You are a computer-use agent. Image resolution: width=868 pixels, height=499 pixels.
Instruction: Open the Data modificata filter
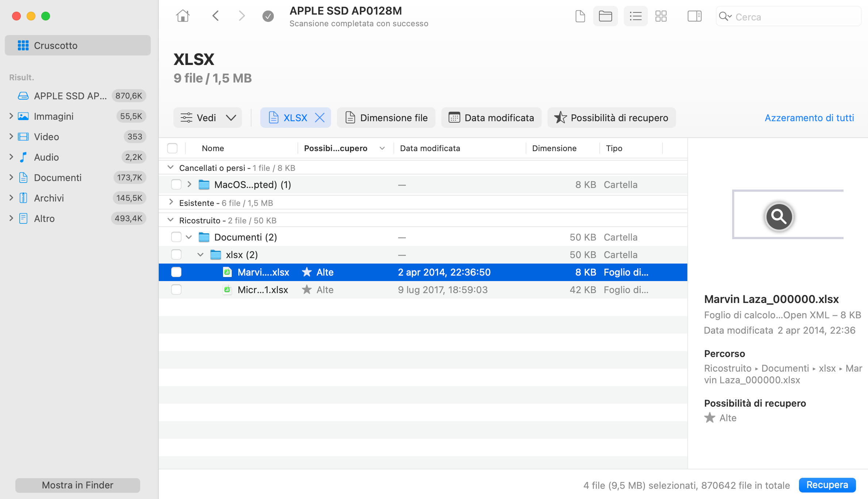pyautogui.click(x=491, y=118)
